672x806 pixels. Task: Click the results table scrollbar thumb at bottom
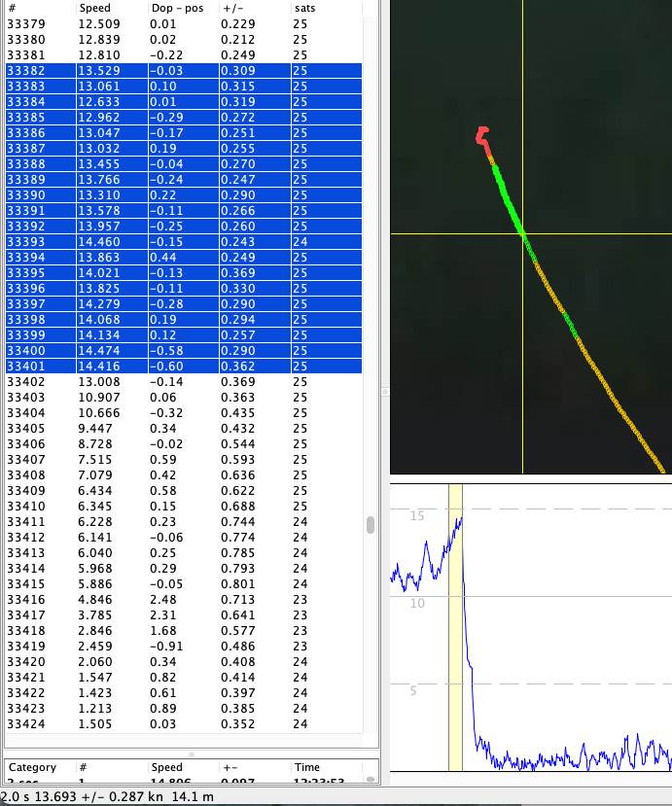(370, 778)
